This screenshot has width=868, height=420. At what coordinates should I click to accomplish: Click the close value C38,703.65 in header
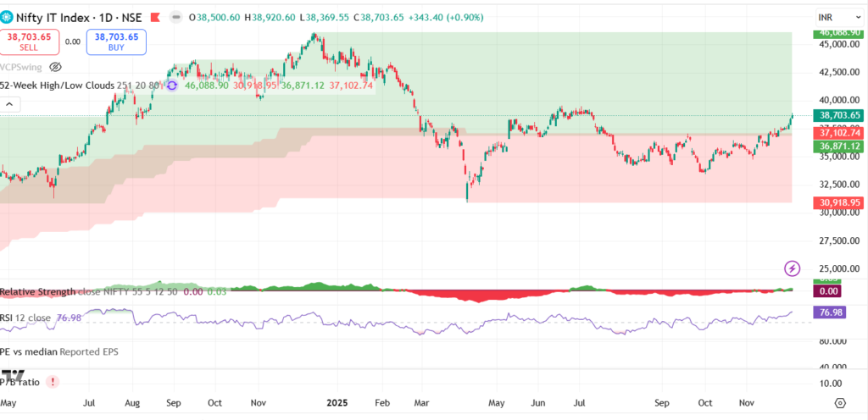click(379, 18)
